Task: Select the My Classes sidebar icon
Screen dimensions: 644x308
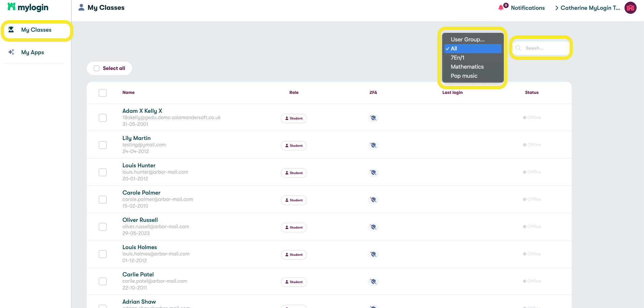Action: point(11,30)
